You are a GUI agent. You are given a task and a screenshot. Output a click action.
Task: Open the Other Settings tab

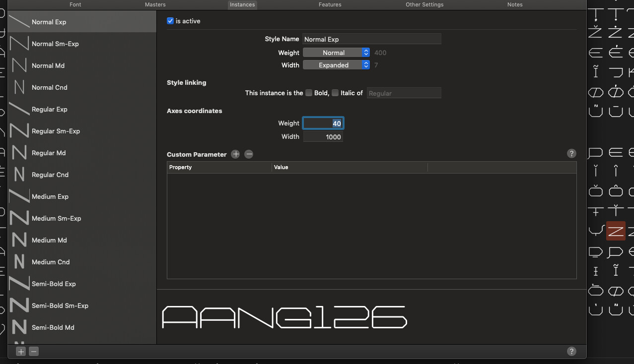pyautogui.click(x=424, y=4)
